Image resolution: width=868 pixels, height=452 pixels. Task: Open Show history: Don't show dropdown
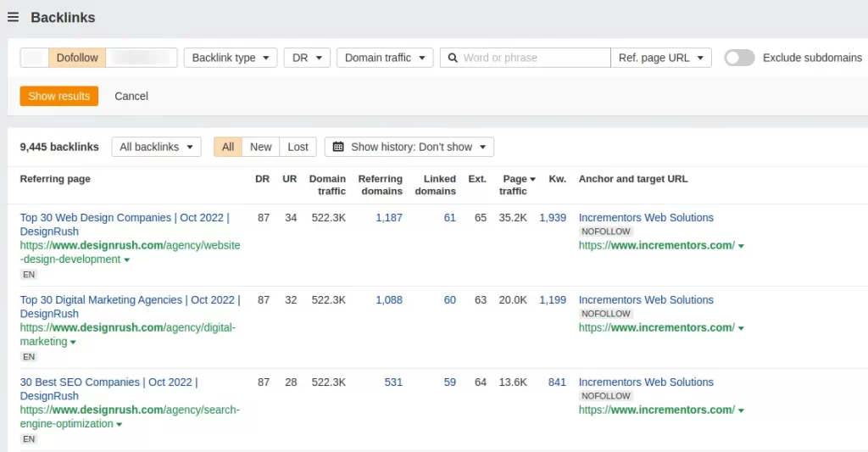(x=409, y=147)
